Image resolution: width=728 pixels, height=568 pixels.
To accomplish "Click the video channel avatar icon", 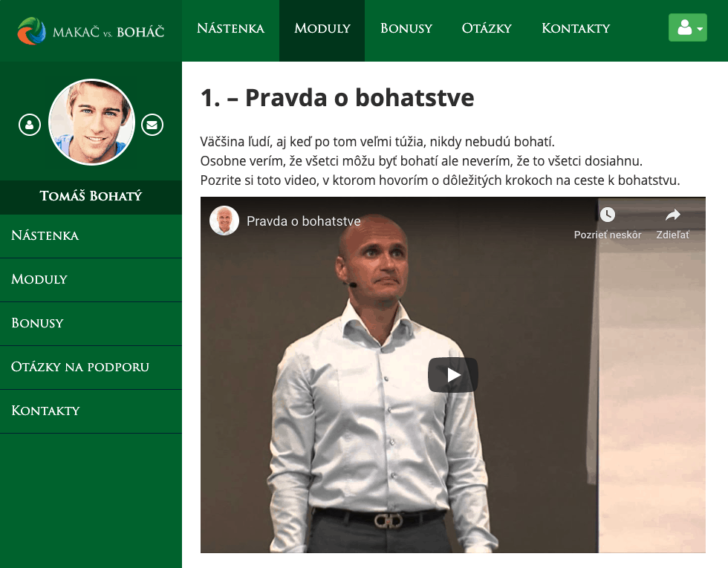I will (x=224, y=221).
